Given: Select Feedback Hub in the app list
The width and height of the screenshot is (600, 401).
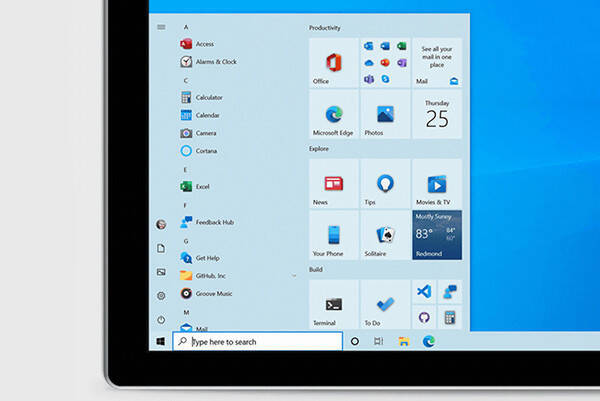Looking at the screenshot, I should click(215, 222).
